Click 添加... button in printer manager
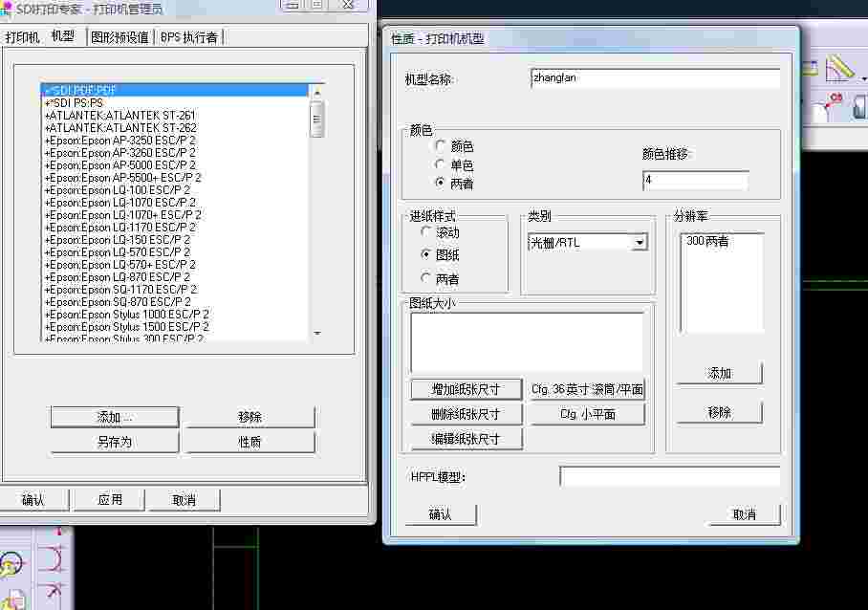This screenshot has width=868, height=610. tap(115, 417)
